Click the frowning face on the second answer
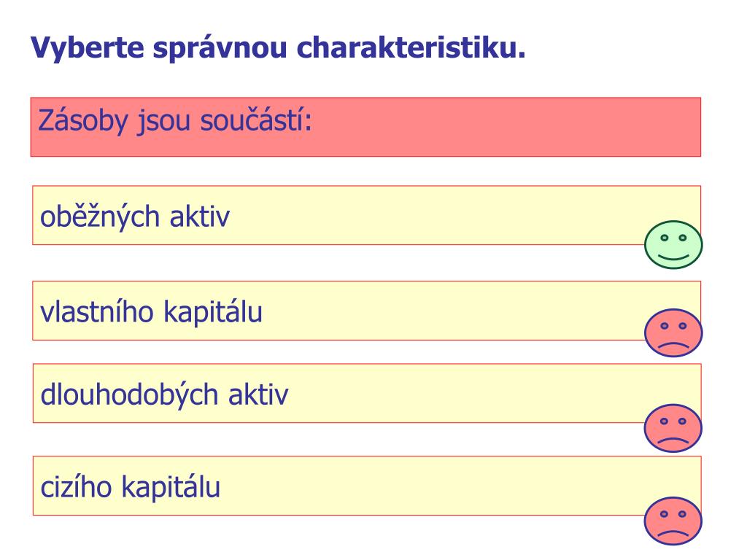This screenshot has width=747, height=560. click(673, 332)
